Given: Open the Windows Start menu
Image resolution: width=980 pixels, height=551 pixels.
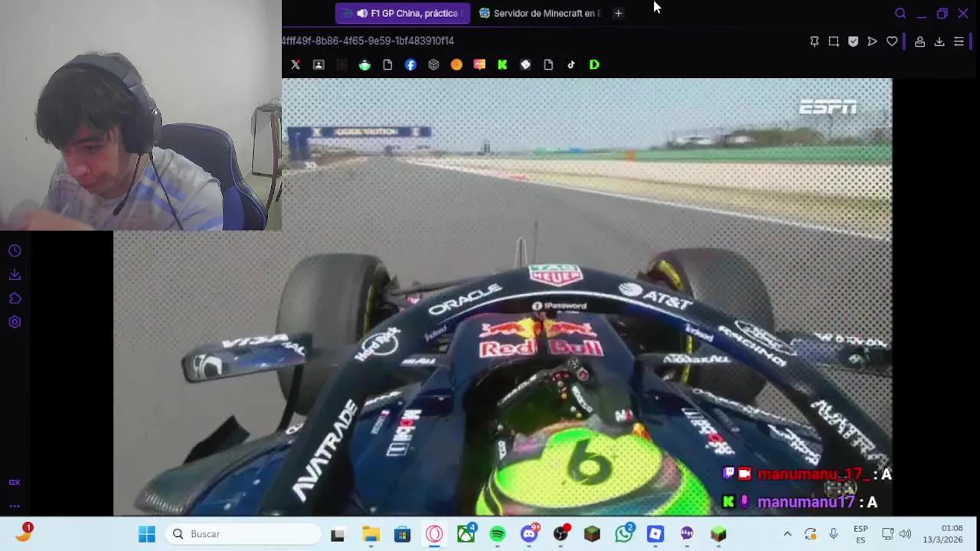Looking at the screenshot, I should click(x=146, y=534).
